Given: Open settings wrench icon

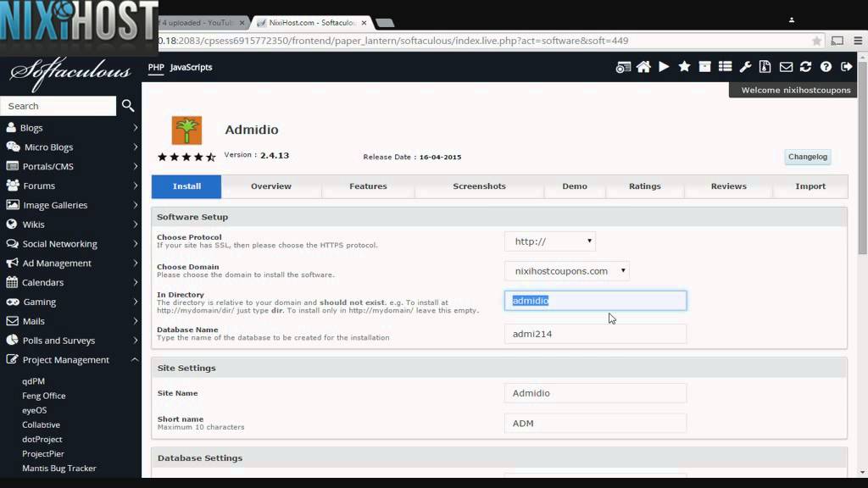Looking at the screenshot, I should point(745,67).
